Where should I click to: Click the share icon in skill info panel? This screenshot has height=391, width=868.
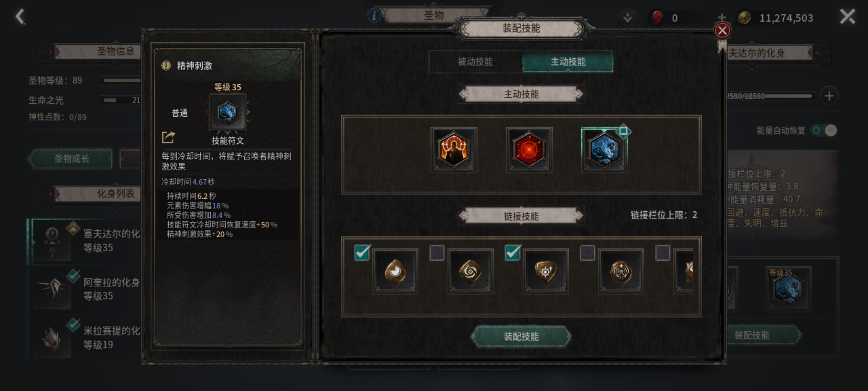(x=168, y=137)
